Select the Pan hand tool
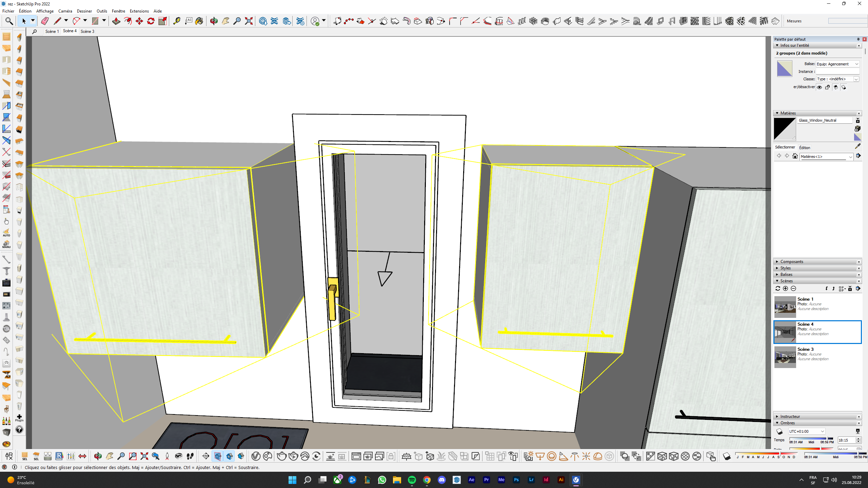Screen dimensions: 868x488 [x=225, y=21]
